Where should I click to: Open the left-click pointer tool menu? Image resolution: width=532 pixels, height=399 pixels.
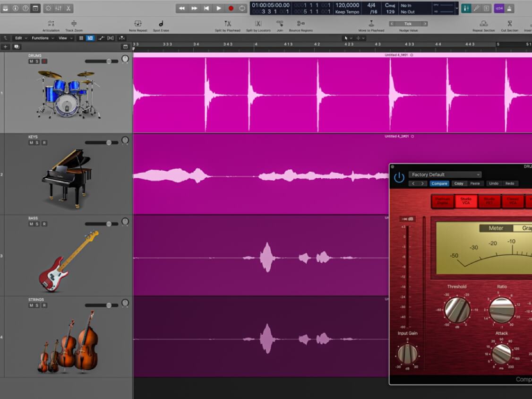348,38
